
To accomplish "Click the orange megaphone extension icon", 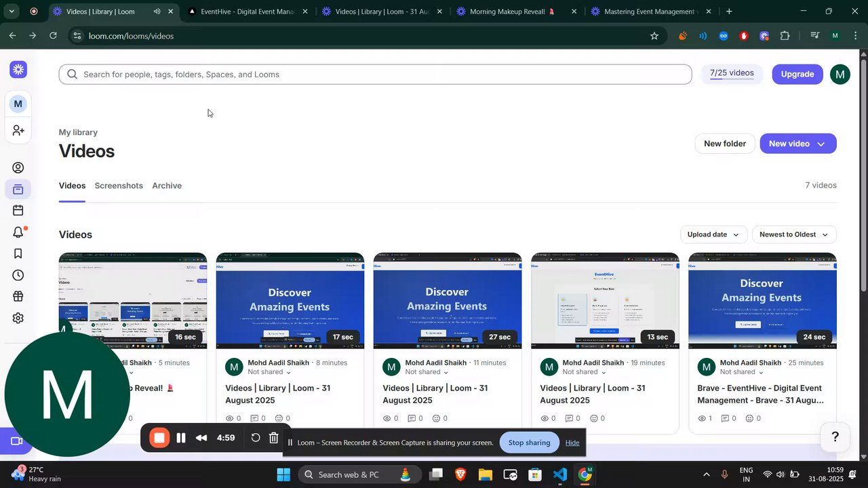I will pos(683,36).
